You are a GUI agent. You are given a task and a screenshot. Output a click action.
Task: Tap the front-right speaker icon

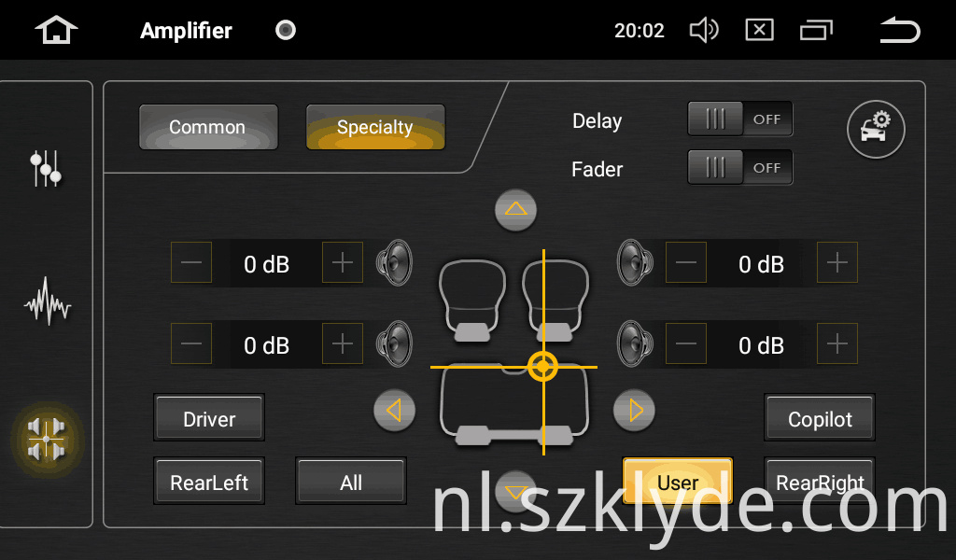(635, 262)
